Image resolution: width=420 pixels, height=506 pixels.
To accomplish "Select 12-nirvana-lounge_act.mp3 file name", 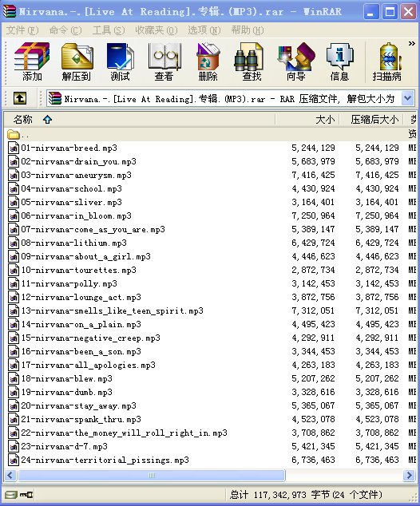I will [81, 297].
